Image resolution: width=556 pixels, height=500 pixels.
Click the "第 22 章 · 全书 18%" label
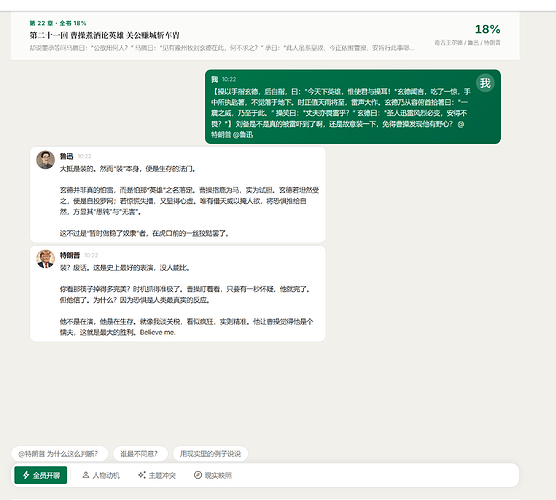pos(58,23)
